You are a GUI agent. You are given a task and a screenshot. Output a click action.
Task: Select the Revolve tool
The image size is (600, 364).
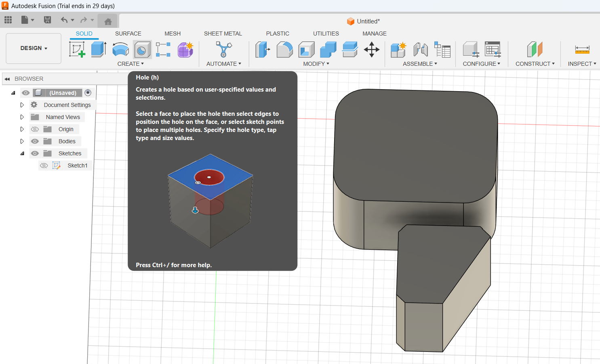[x=120, y=50]
